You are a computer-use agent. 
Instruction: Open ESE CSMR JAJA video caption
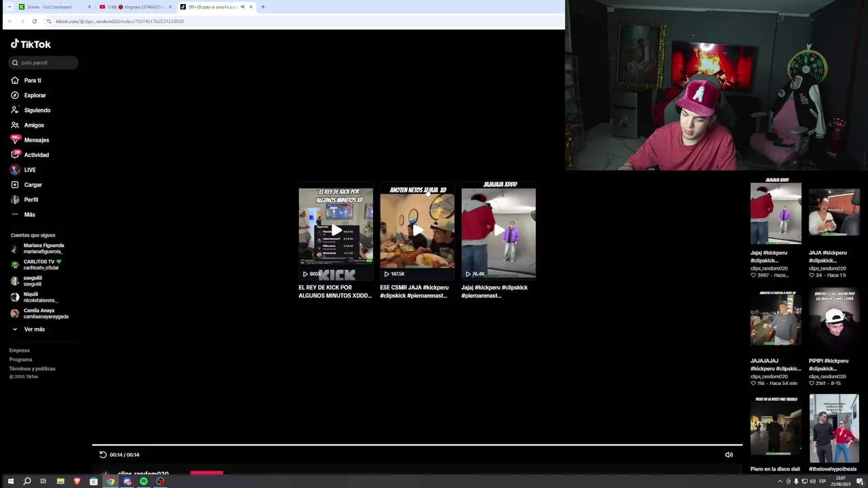click(x=414, y=291)
